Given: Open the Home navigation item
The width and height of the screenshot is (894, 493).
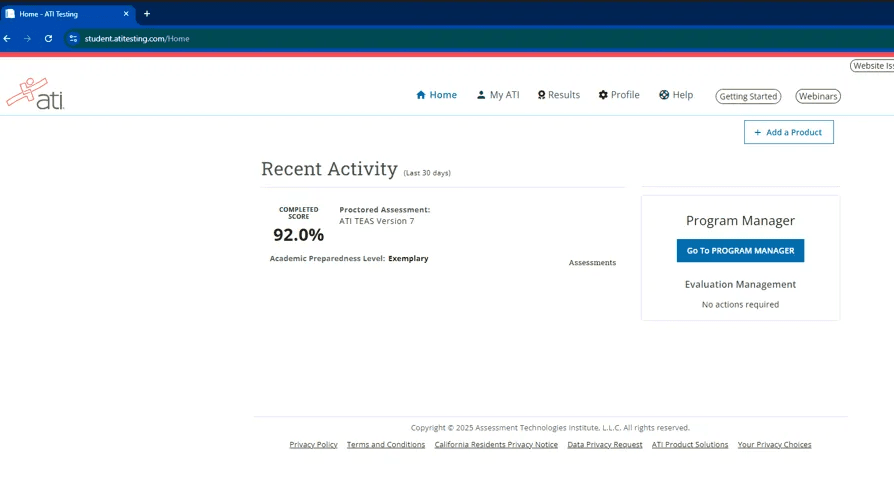Looking at the screenshot, I should click(x=436, y=95).
